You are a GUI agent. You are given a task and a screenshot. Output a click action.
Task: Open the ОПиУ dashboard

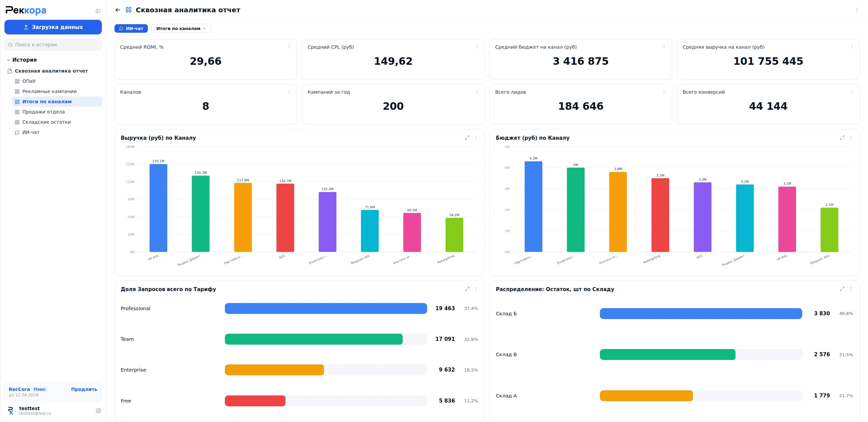click(29, 81)
